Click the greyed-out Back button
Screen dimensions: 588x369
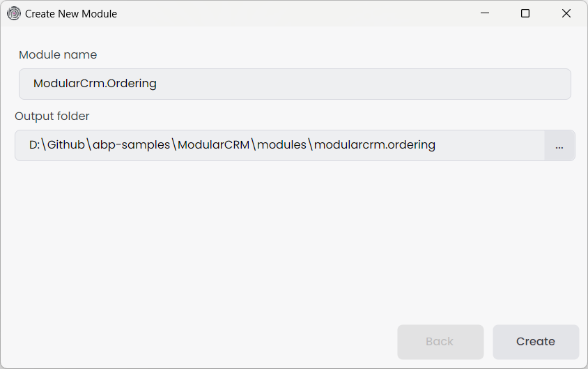[x=440, y=341]
